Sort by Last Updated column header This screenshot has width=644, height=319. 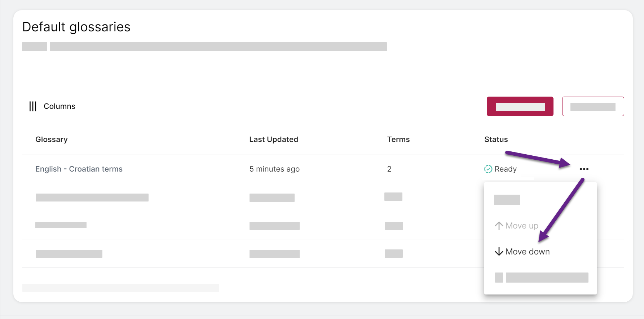274,139
